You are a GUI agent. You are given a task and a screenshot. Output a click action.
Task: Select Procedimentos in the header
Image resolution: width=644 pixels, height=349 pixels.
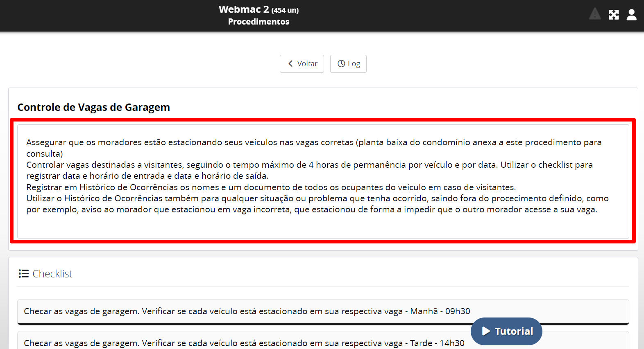(259, 22)
